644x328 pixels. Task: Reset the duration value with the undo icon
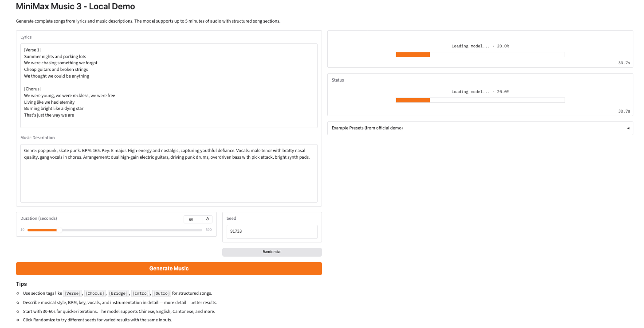point(208,219)
